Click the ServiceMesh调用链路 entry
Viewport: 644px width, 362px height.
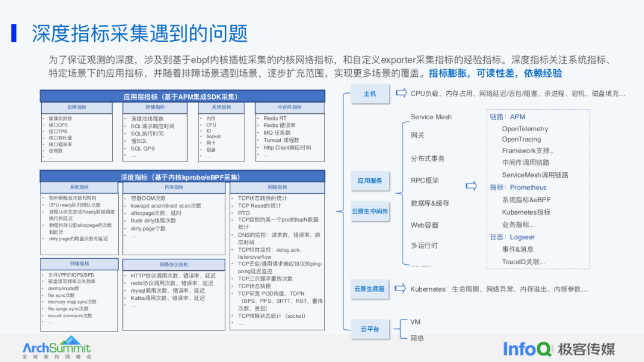[x=535, y=175]
